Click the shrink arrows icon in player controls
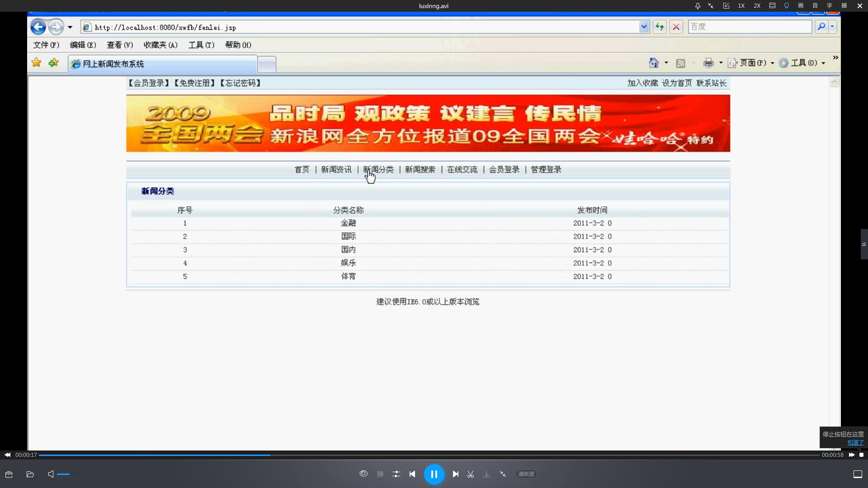 point(503,474)
